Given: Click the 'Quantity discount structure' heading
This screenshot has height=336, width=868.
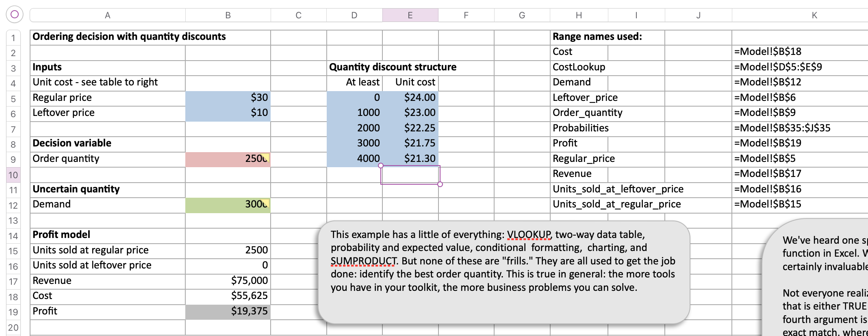Looking at the screenshot, I should 393,67.
